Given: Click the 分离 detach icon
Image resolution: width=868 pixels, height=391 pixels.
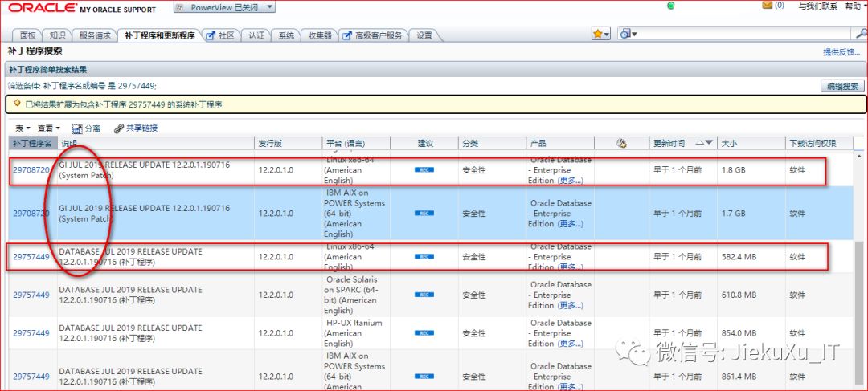Looking at the screenshot, I should 78,128.
